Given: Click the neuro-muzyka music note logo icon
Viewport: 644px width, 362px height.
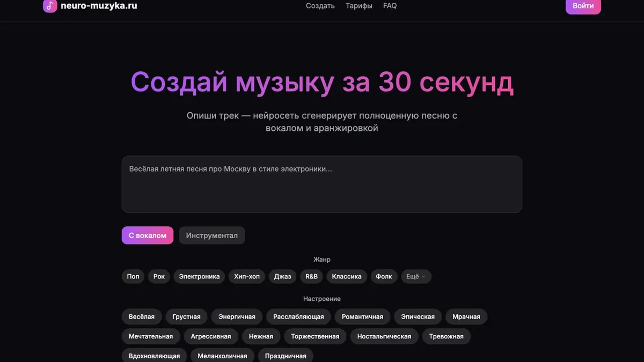Looking at the screenshot, I should (x=50, y=6).
